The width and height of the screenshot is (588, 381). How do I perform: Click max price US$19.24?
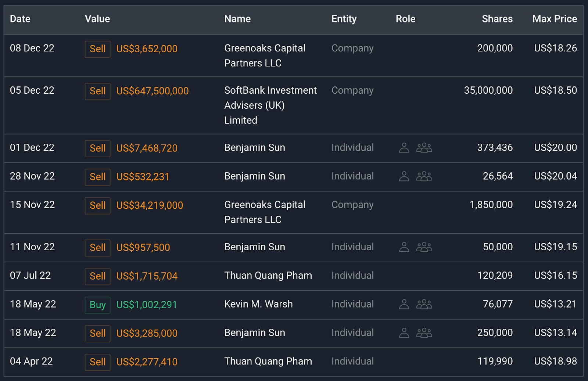click(x=555, y=205)
